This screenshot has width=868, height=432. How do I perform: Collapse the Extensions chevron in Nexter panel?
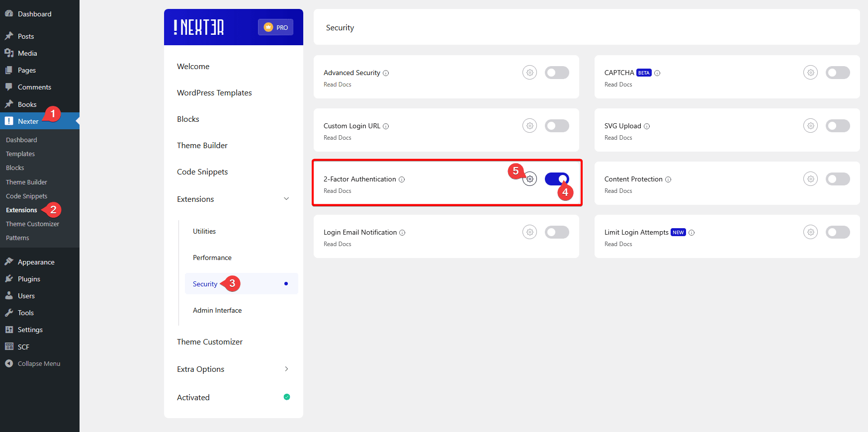(286, 199)
